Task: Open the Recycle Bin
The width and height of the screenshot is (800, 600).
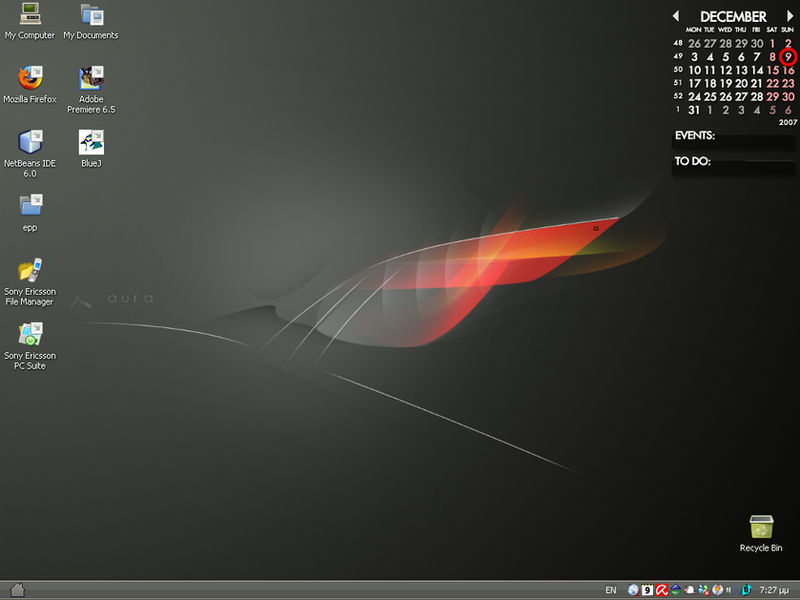Action: pyautogui.click(x=762, y=528)
